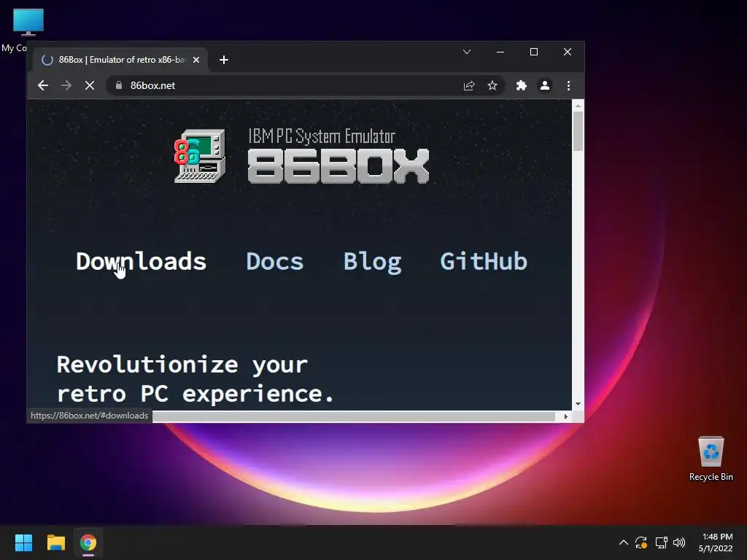The image size is (747, 560).
Task: Open Chrome's three-dot menu
Action: tap(568, 86)
